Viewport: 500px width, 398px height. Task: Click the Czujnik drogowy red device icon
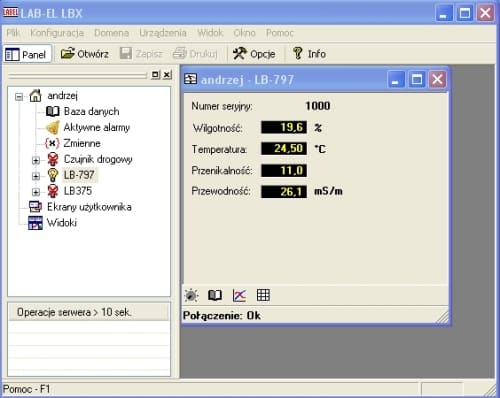tap(53, 159)
